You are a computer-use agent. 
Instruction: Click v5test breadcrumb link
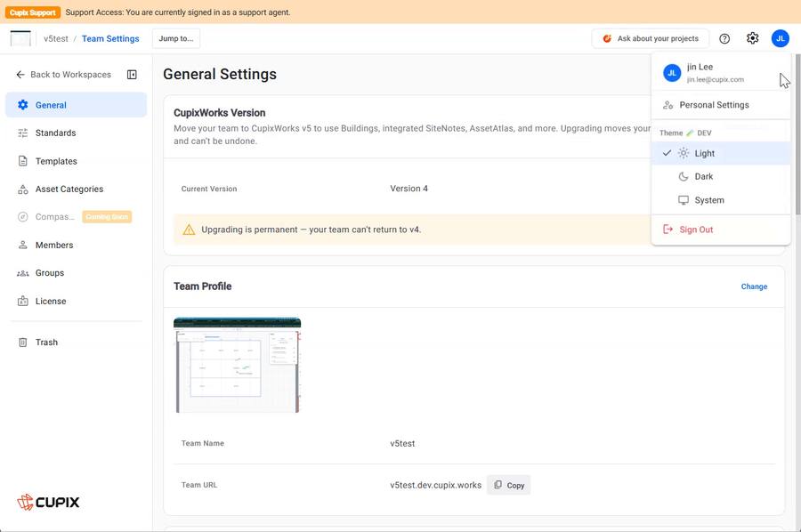coord(56,38)
